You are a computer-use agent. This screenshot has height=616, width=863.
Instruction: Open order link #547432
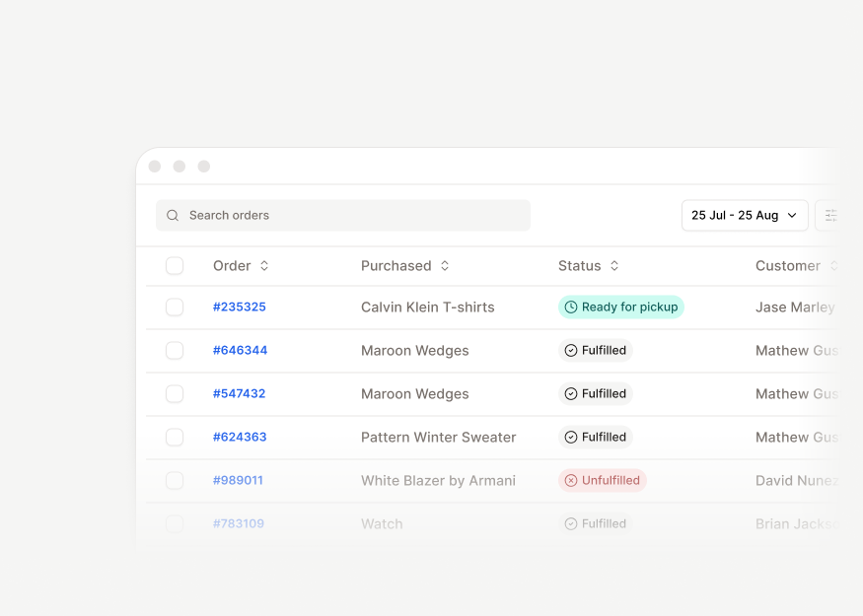[239, 394]
